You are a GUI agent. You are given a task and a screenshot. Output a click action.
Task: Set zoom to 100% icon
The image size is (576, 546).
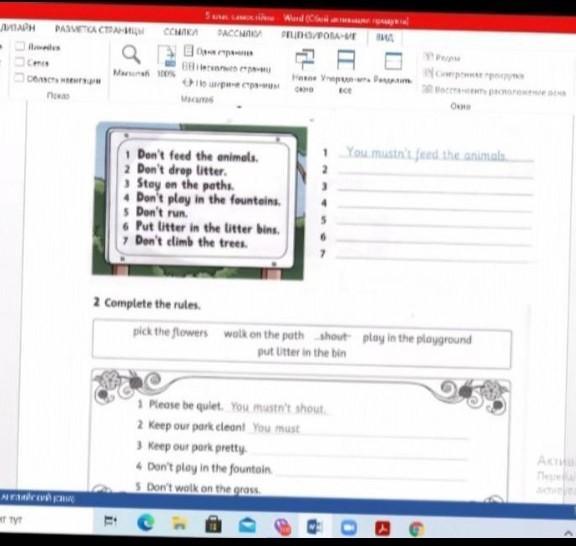pos(166,61)
